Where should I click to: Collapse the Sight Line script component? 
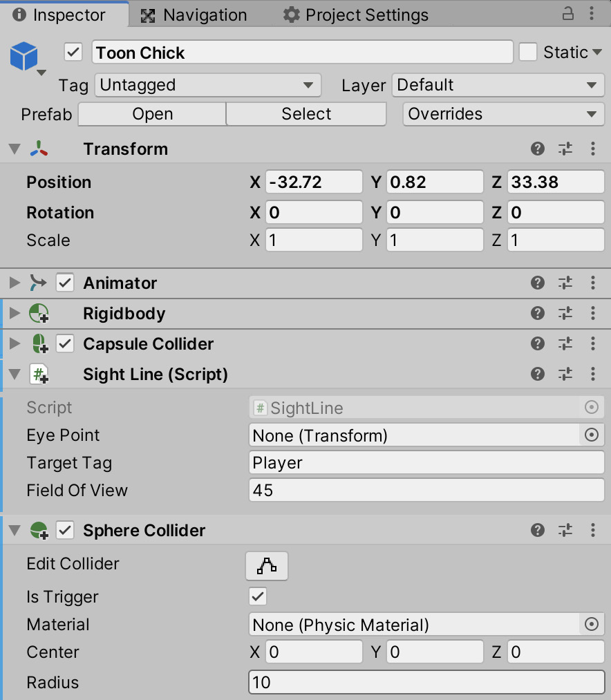(x=14, y=374)
